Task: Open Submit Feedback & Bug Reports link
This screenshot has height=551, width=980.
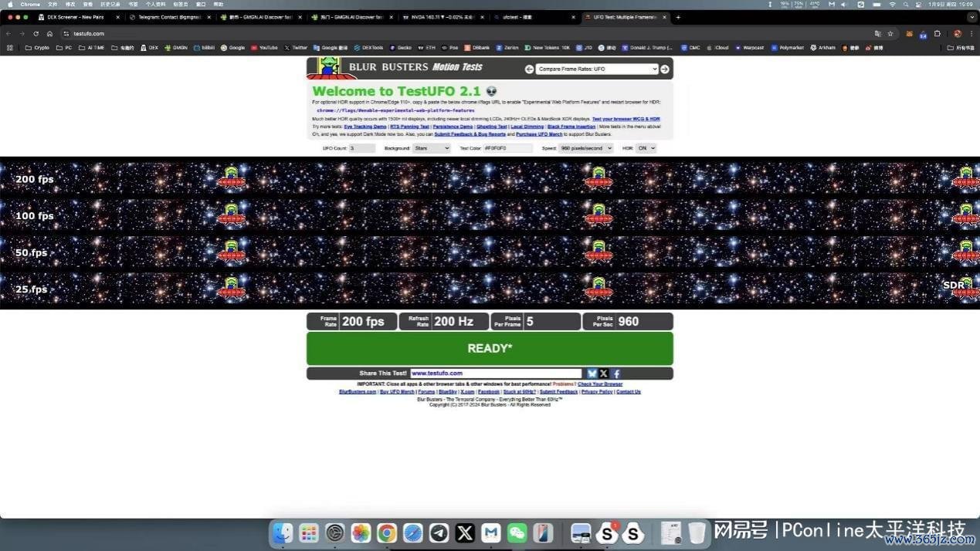Action: [470, 134]
